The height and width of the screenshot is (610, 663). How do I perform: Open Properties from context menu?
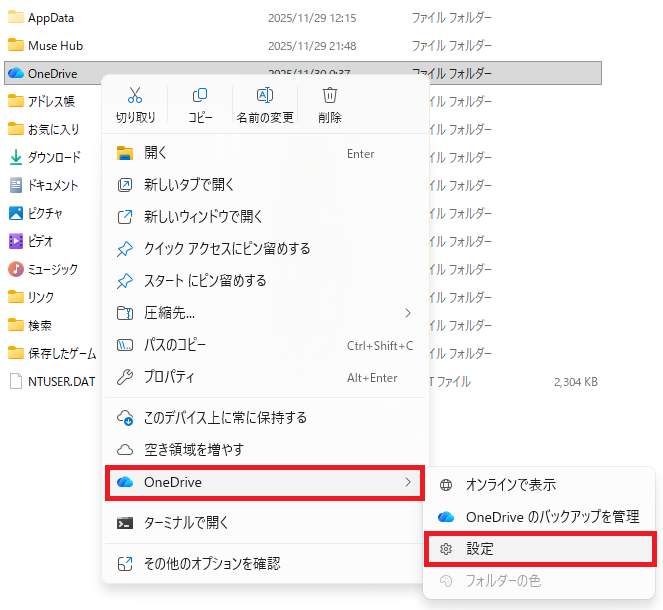[169, 377]
